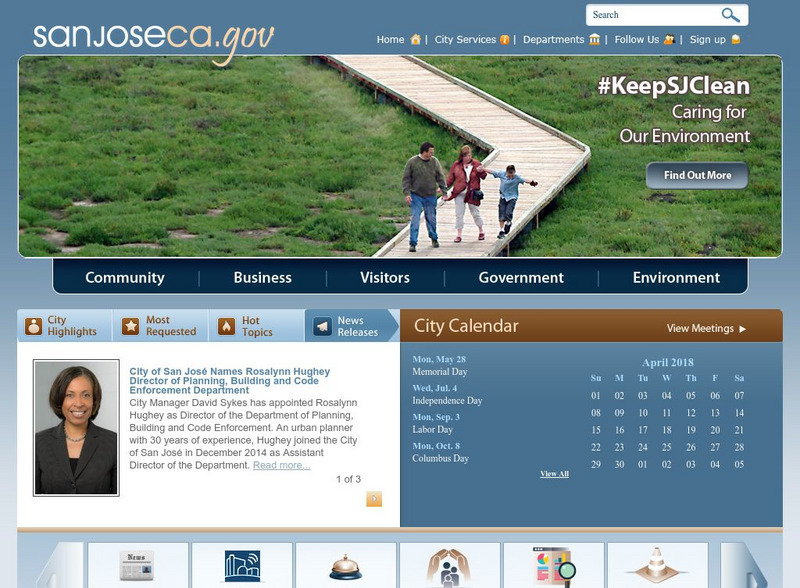This screenshot has width=800, height=588.
Task: Click the 1 of 3 page indicator
Action: (x=348, y=479)
